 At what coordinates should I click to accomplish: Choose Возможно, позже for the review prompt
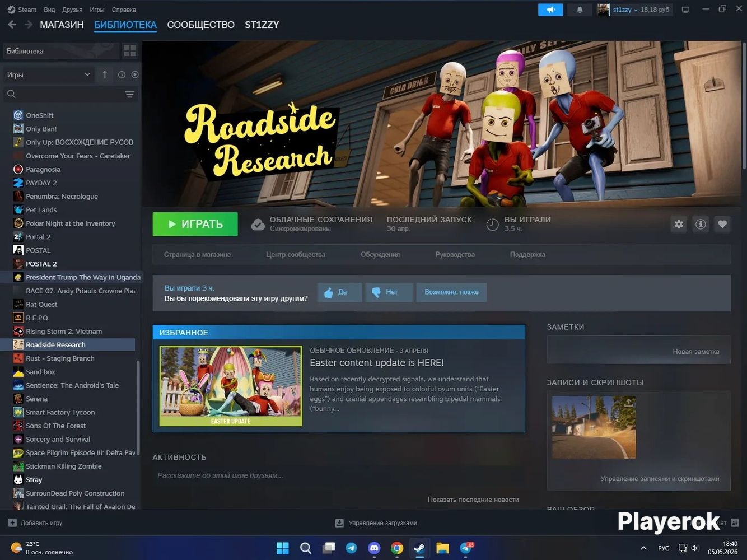tap(451, 292)
